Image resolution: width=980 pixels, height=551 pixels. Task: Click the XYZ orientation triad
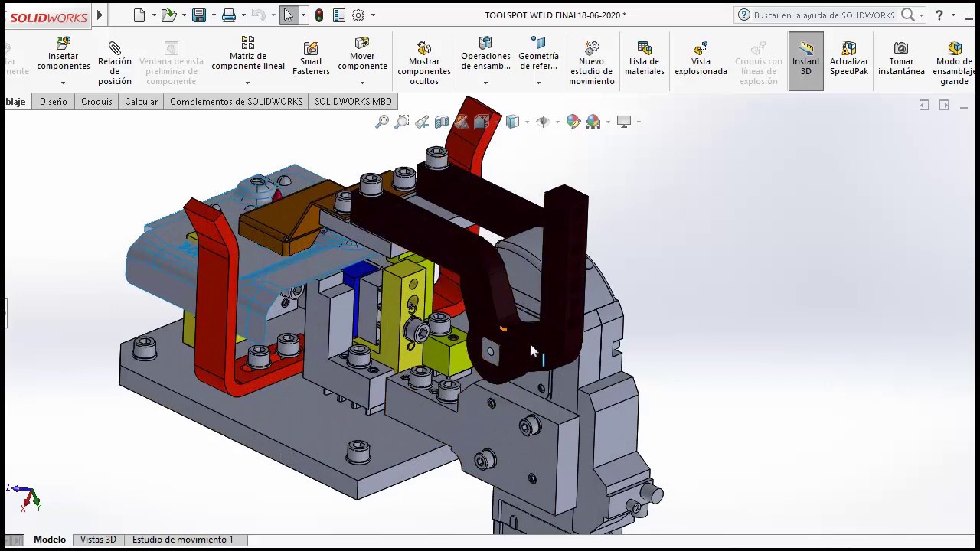pyautogui.click(x=25, y=497)
